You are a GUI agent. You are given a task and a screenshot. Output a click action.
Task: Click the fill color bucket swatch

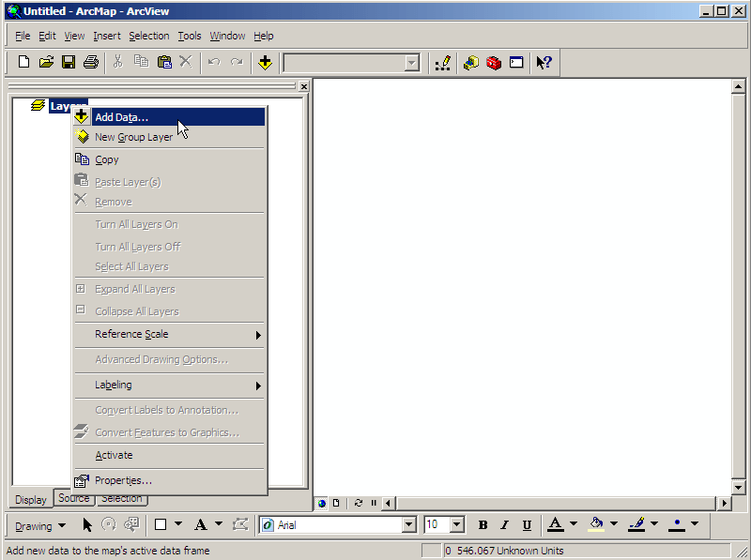click(596, 524)
